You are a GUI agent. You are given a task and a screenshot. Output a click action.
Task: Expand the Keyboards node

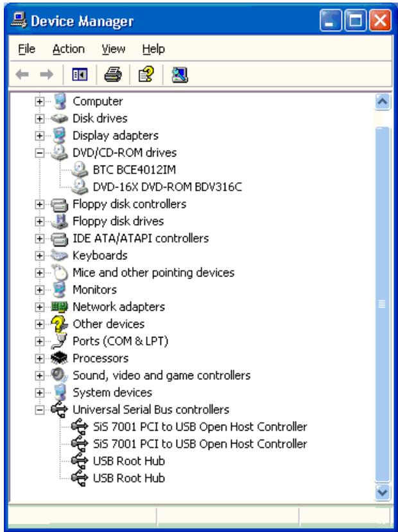[x=40, y=256]
